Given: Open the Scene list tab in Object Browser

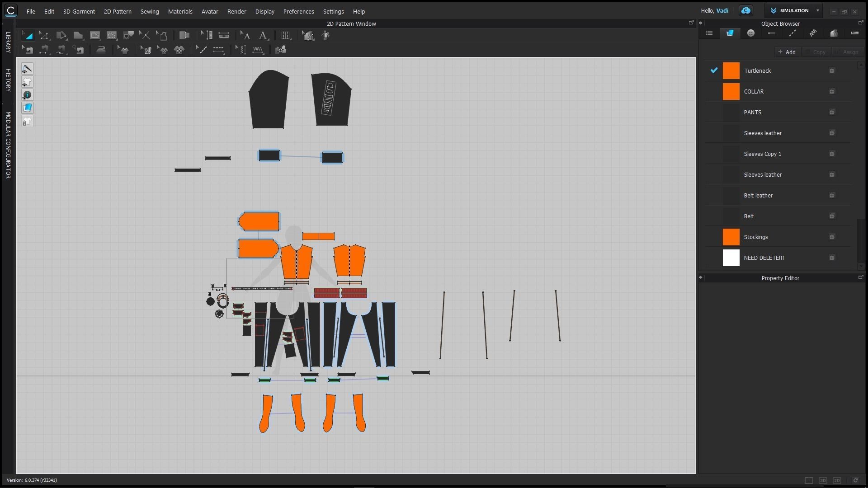Looking at the screenshot, I should 709,33.
